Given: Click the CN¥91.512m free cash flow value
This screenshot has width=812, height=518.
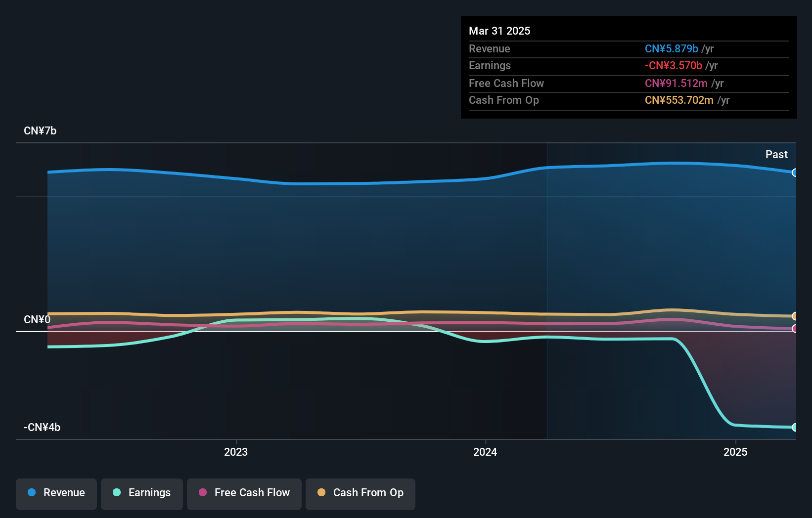Looking at the screenshot, I should click(676, 83).
